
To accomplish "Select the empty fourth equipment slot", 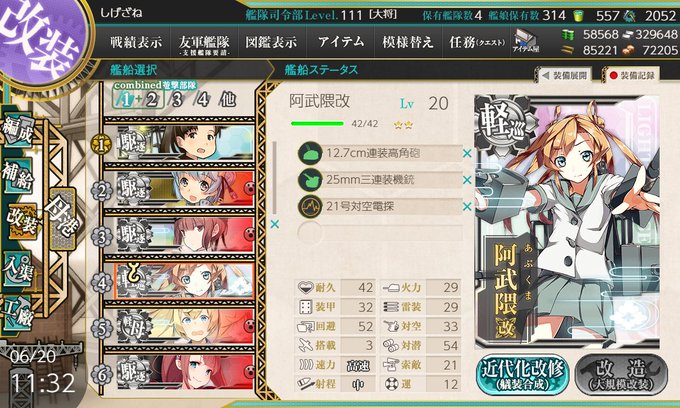I will (x=380, y=233).
